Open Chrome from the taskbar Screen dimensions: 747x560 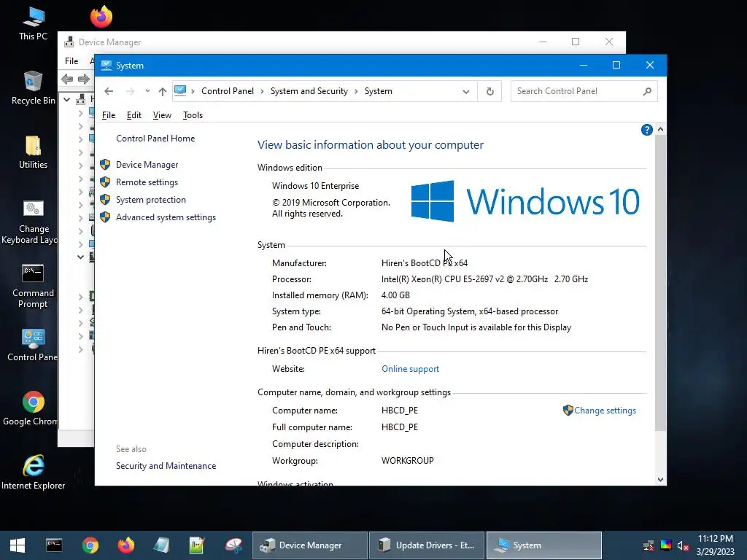click(x=90, y=545)
